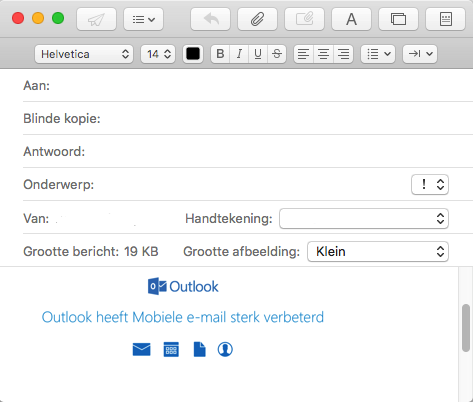
Task: Click the Onderwerp subject field
Action: 217,184
